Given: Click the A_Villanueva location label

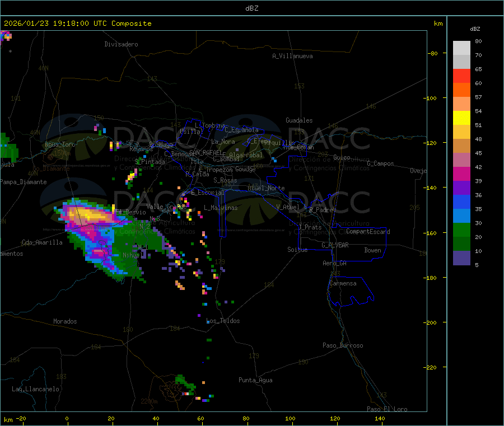Looking at the screenshot, I should coord(292,56).
